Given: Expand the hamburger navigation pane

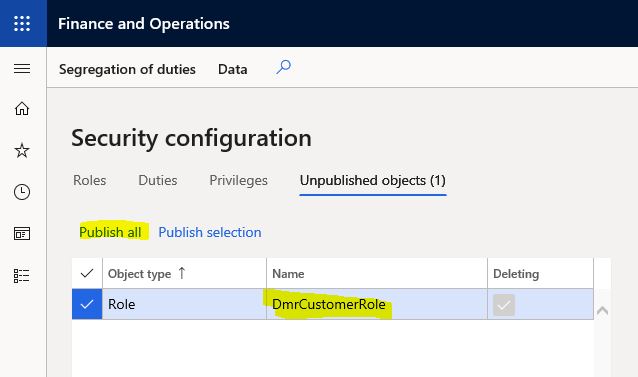Looking at the screenshot, I should tap(22, 68).
